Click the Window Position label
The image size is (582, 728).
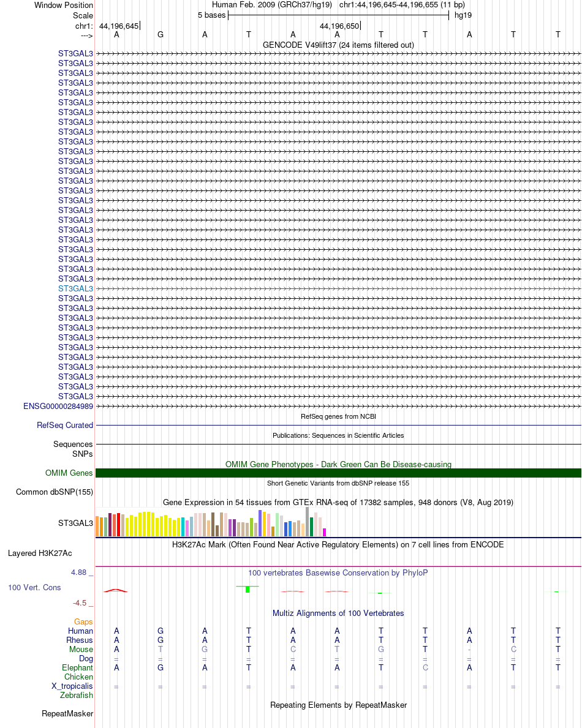tap(64, 5)
